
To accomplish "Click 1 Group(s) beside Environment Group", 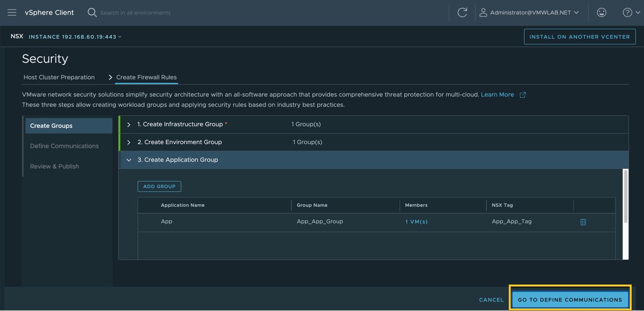I will [x=307, y=142].
